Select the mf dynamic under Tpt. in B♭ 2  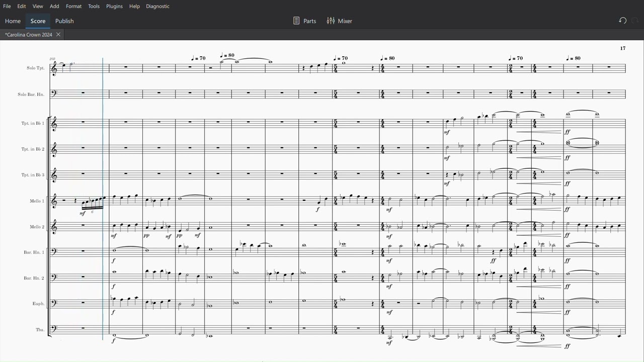pos(447,158)
